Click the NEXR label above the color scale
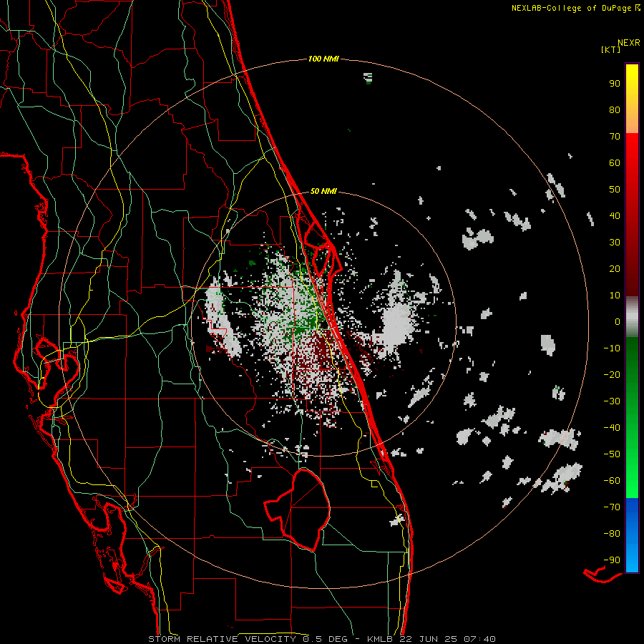 (629, 42)
